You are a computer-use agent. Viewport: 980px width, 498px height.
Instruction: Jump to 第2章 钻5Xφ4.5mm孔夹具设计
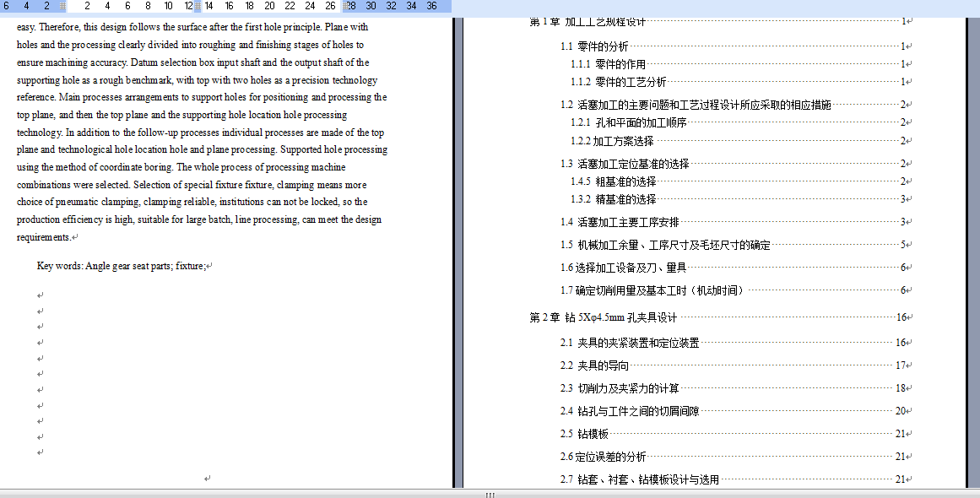coord(721,317)
